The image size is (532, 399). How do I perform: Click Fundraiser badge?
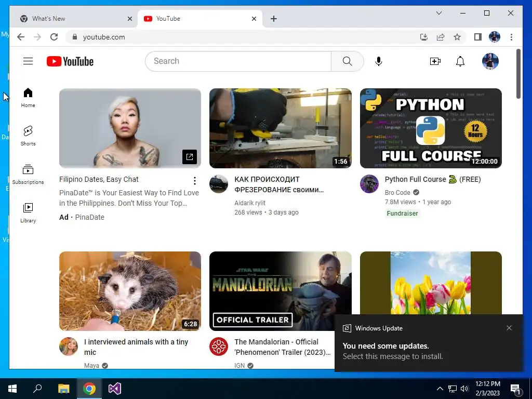(x=402, y=214)
